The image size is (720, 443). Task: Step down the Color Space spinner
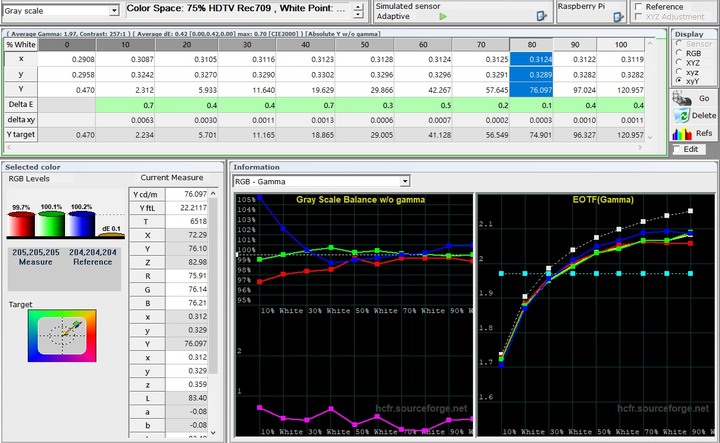[x=359, y=15]
